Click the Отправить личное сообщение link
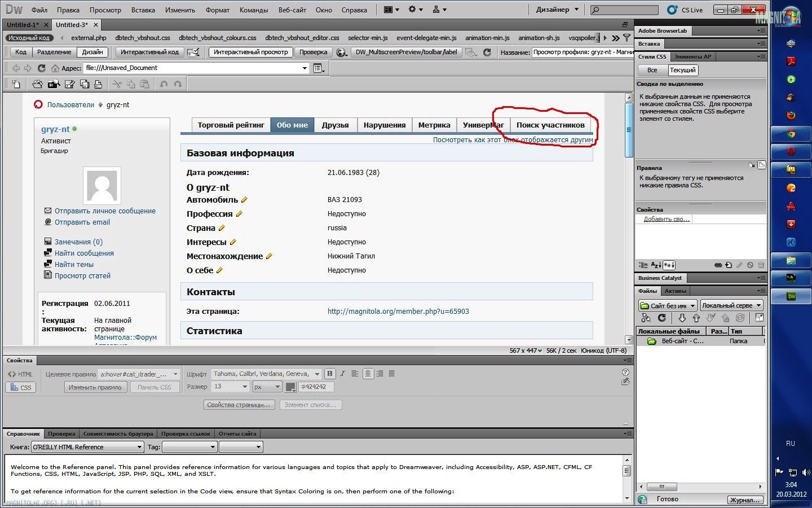This screenshot has height=508, width=812. (x=105, y=211)
